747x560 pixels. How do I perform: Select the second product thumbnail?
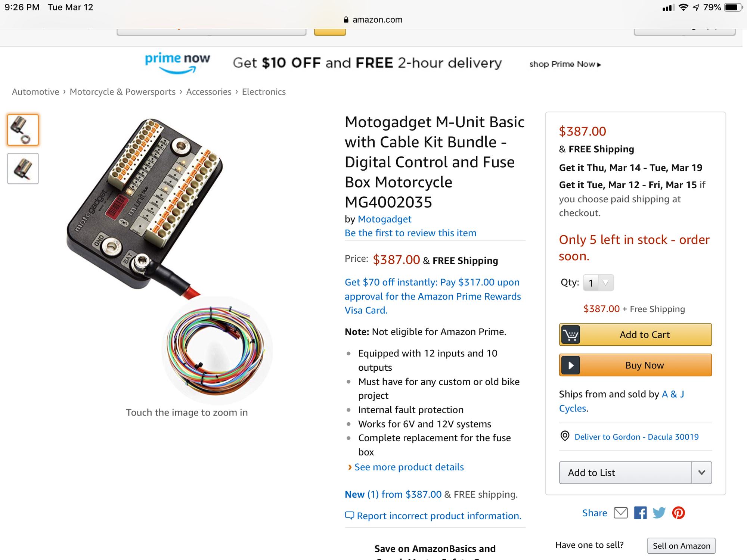click(x=23, y=168)
